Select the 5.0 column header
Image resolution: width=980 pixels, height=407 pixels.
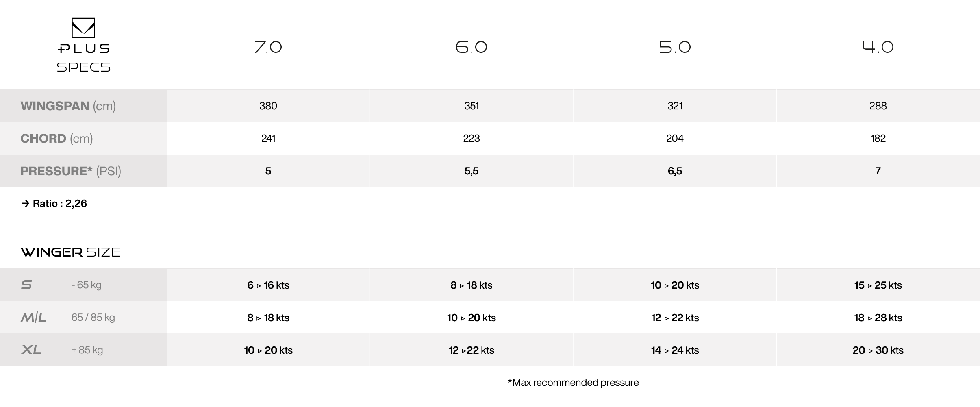(675, 47)
